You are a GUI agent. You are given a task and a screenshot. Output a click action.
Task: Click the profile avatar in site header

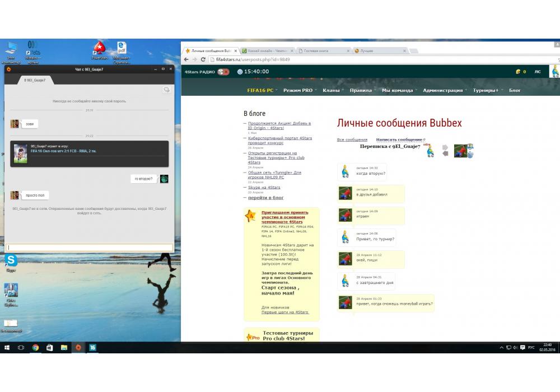(555, 72)
